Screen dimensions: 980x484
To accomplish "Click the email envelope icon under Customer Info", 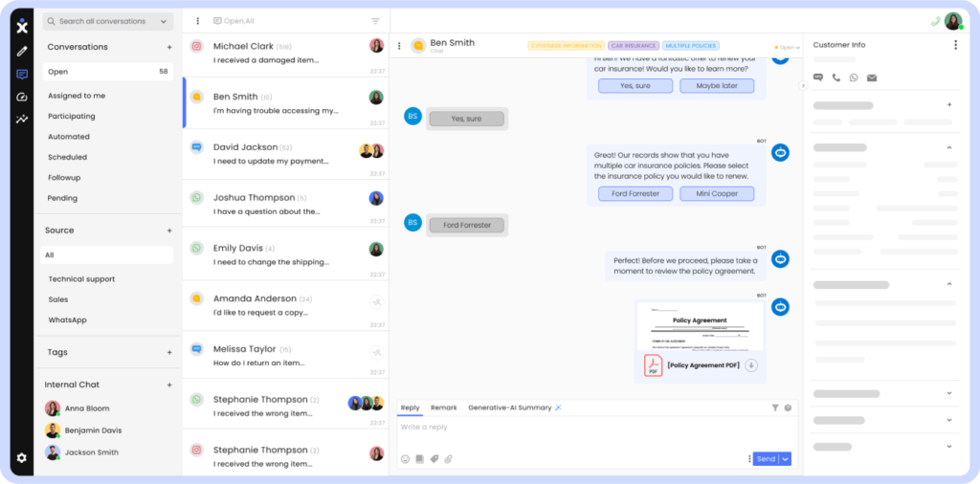I will coord(872,77).
